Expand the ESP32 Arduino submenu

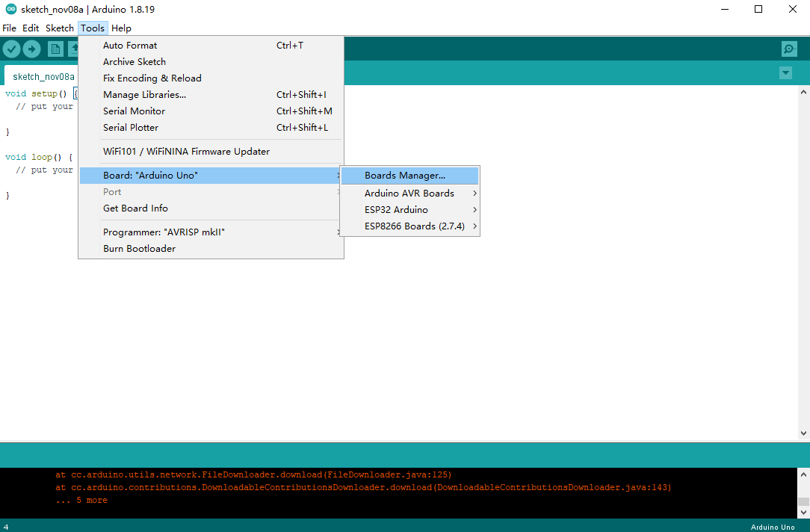[409, 209]
